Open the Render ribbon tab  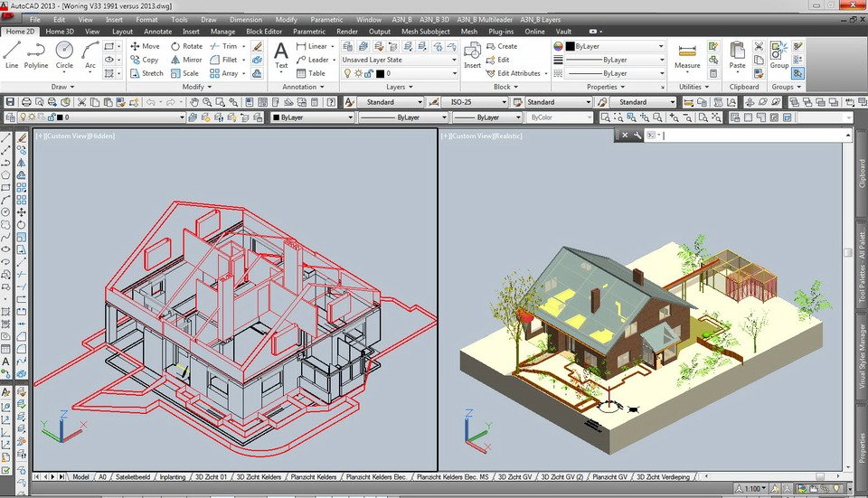347,32
